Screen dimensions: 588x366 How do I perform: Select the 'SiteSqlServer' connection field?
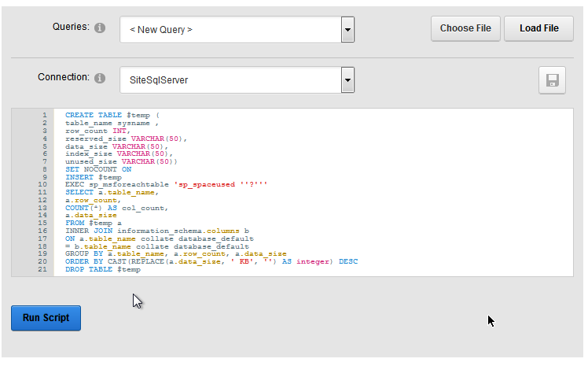(x=237, y=80)
